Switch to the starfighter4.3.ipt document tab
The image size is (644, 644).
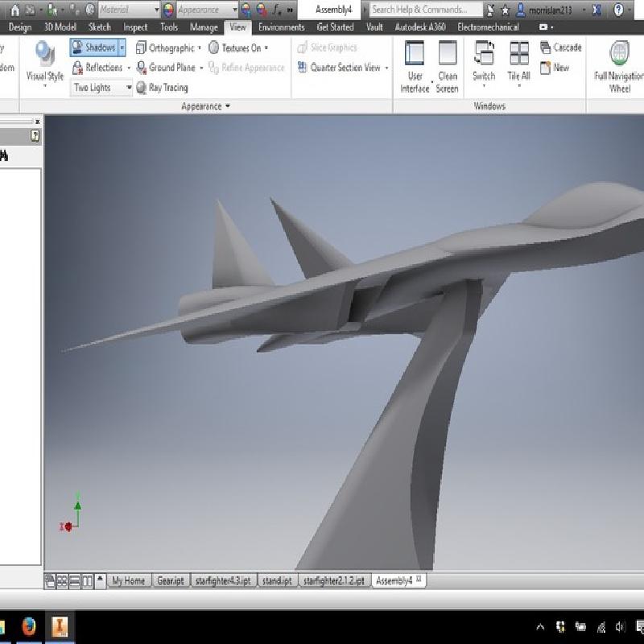click(x=222, y=580)
